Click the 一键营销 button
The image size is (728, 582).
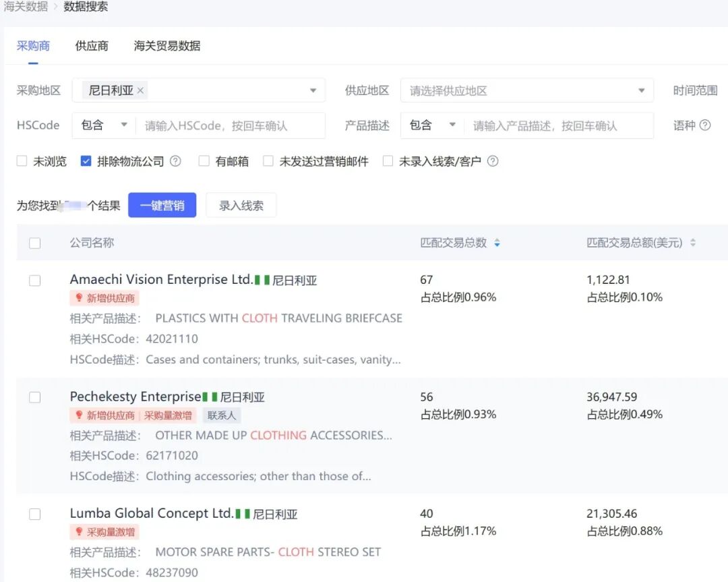(x=162, y=205)
